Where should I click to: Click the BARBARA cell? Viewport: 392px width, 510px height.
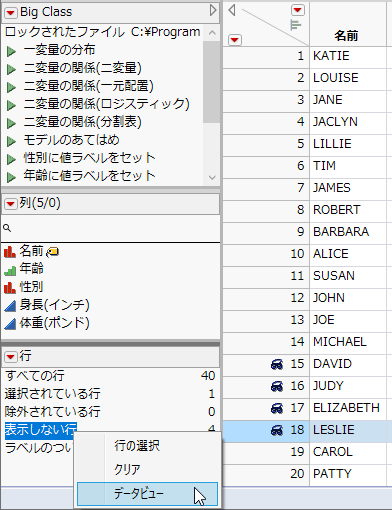[x=347, y=232]
